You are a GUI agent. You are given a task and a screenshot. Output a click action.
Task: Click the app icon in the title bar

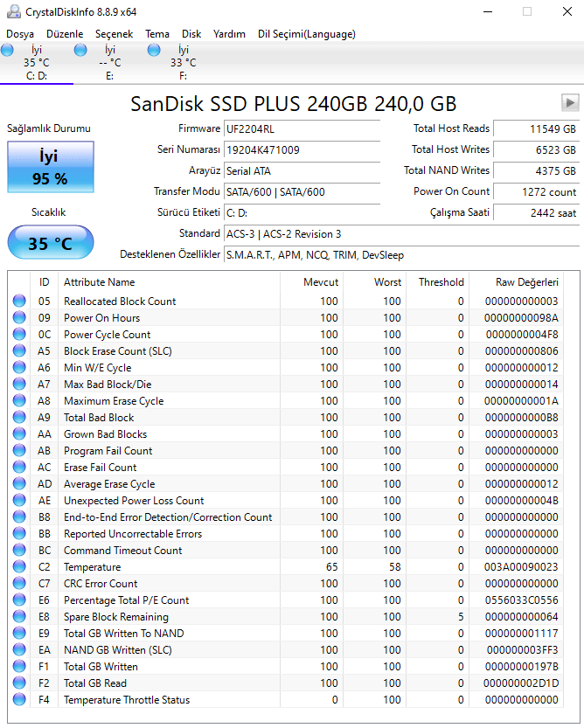click(14, 11)
